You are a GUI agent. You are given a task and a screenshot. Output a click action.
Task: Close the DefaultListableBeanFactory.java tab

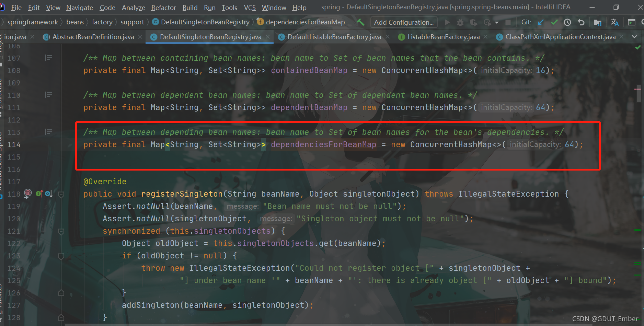[x=388, y=37]
